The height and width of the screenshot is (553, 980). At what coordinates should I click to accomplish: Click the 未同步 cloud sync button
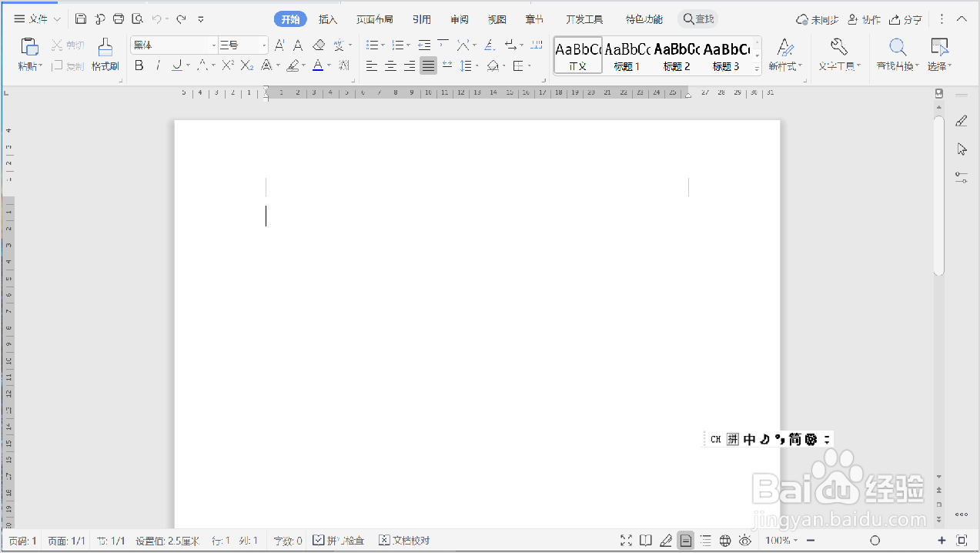click(x=818, y=19)
